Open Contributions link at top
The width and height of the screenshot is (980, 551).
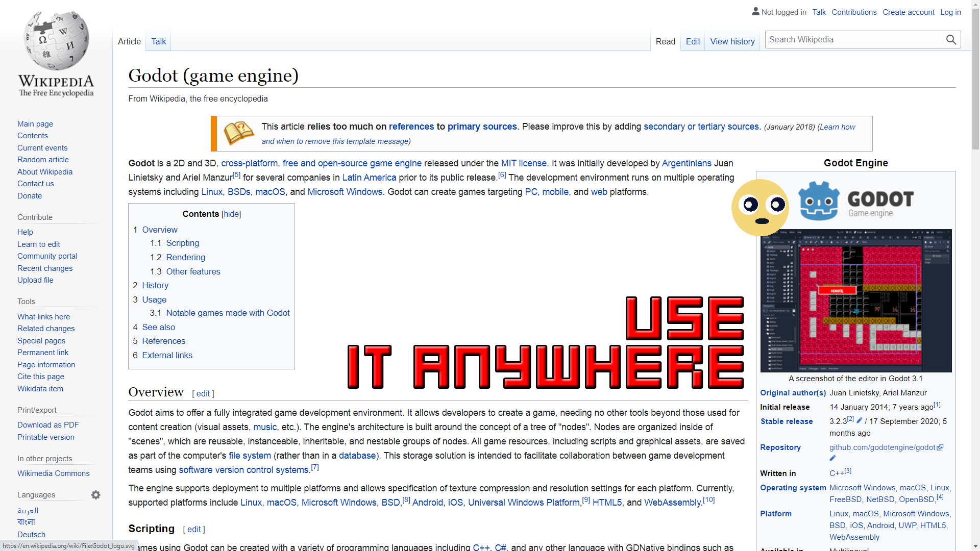click(854, 12)
